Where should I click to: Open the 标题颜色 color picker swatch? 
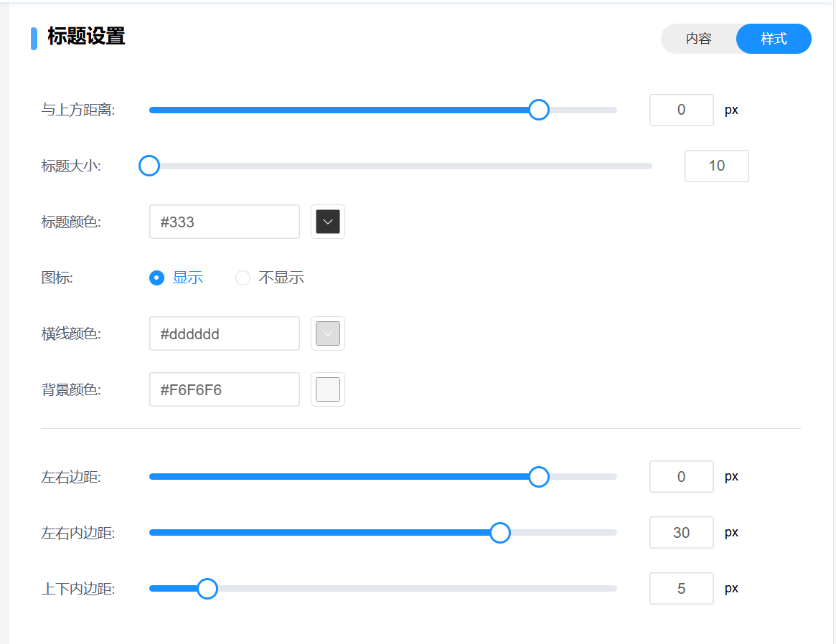point(328,222)
